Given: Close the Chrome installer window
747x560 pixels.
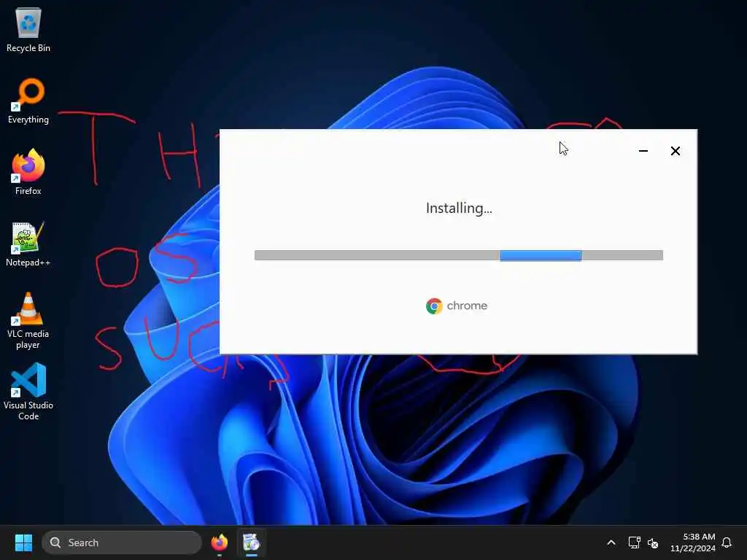Looking at the screenshot, I should pos(675,151).
